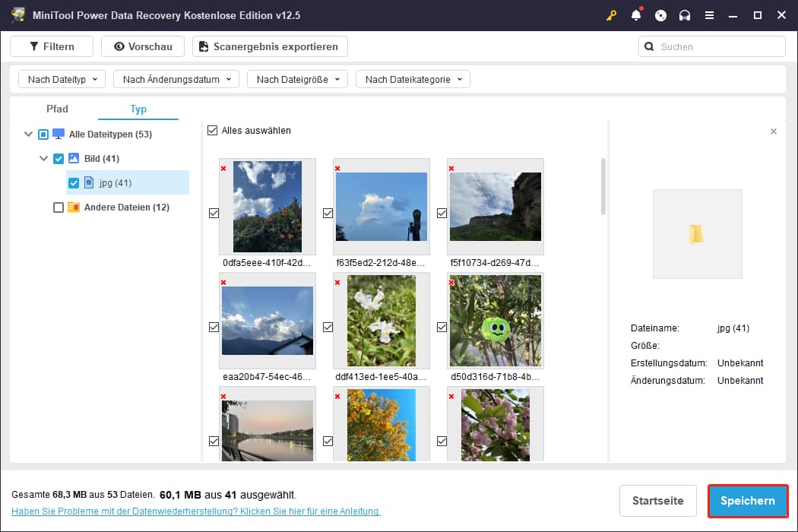Click the Vorschau button

click(x=143, y=46)
